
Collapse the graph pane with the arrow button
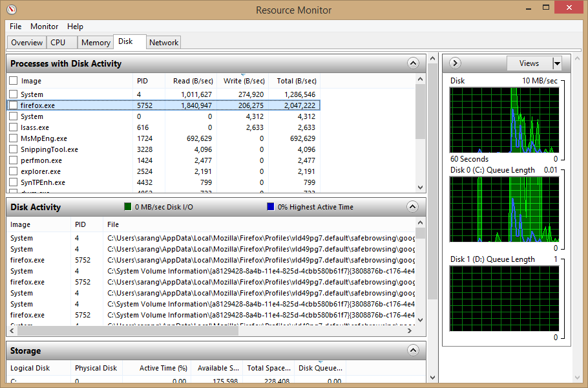(455, 63)
